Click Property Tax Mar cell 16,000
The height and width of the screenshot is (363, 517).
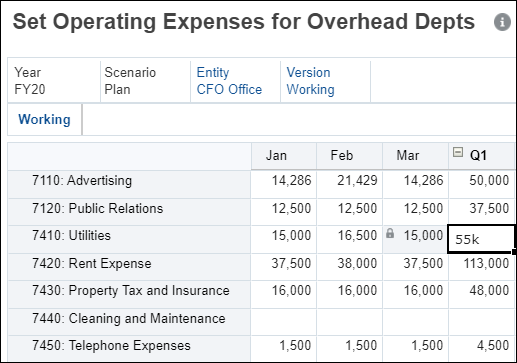[415, 294]
